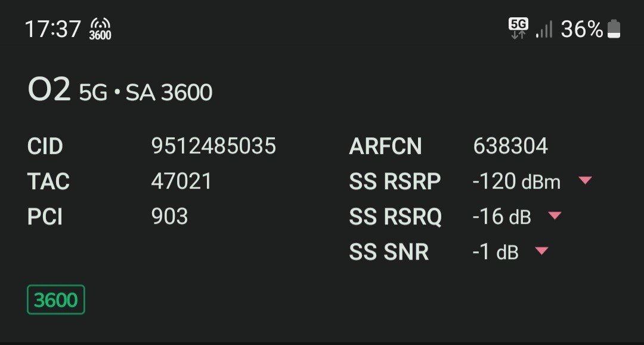
Task: Tap the pink arrow beside SS RSRP
Action: (585, 180)
